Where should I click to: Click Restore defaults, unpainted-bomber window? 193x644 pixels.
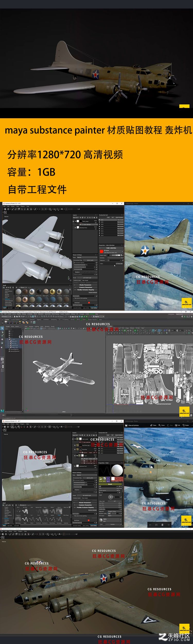93,293
